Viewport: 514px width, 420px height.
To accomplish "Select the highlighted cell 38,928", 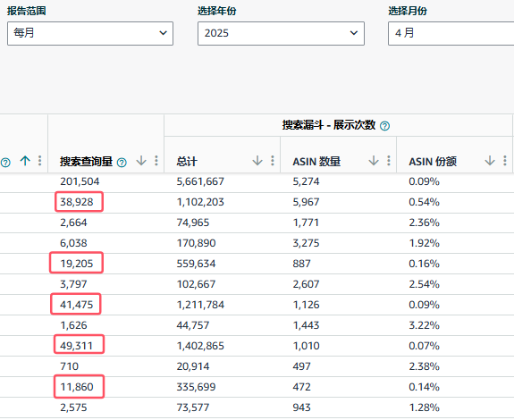I will click(x=79, y=202).
